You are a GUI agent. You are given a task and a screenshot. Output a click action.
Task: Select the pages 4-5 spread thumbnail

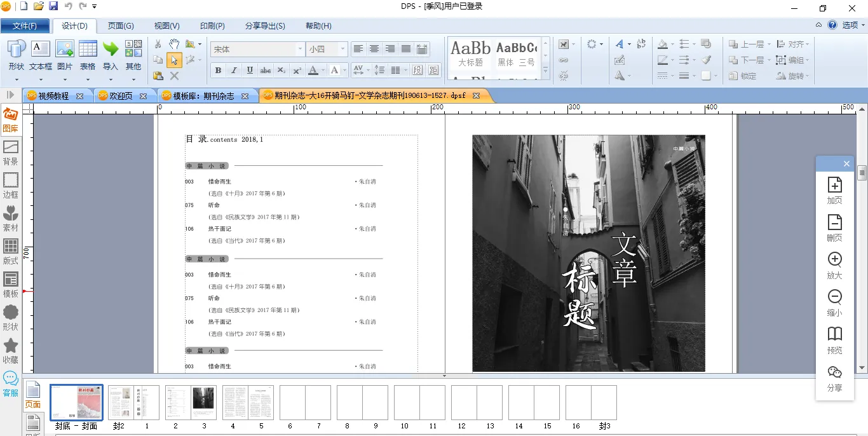click(x=248, y=402)
